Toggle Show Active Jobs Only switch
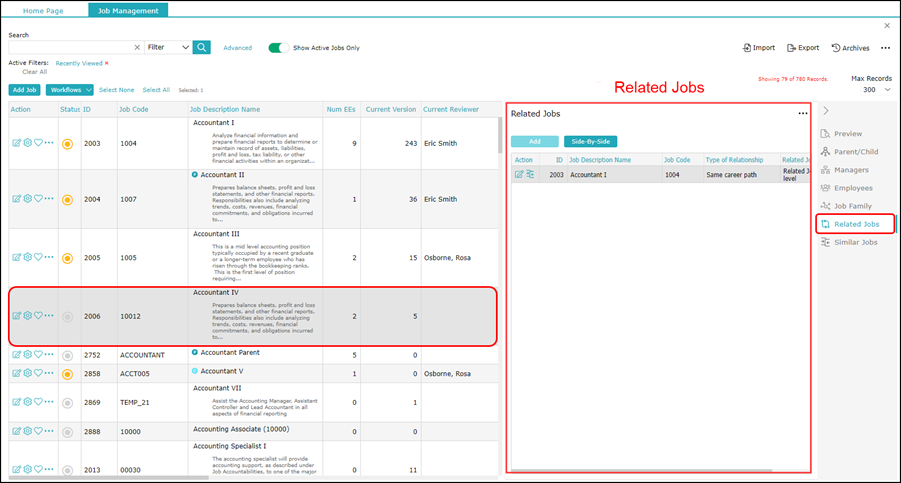Viewport: 901px width, 483px height. tap(279, 48)
